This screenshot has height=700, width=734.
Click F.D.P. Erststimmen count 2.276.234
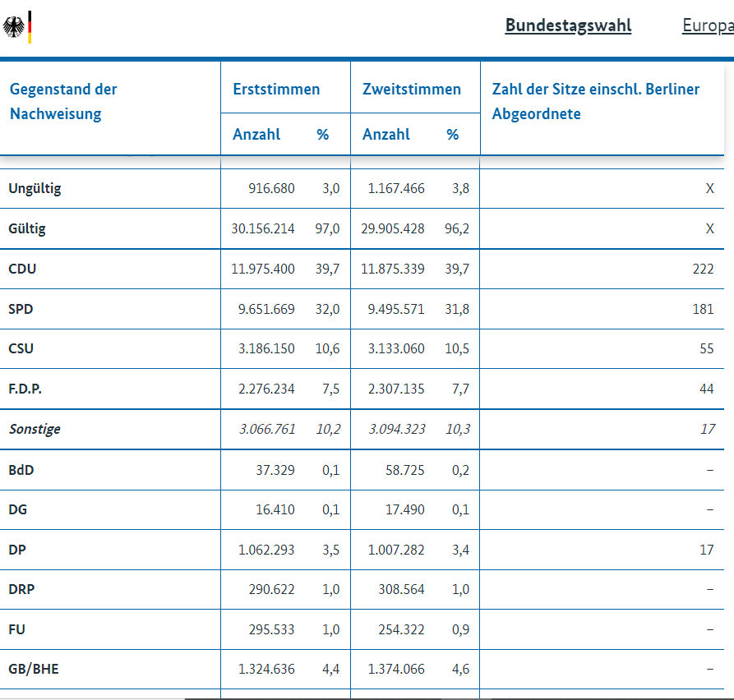266,389
